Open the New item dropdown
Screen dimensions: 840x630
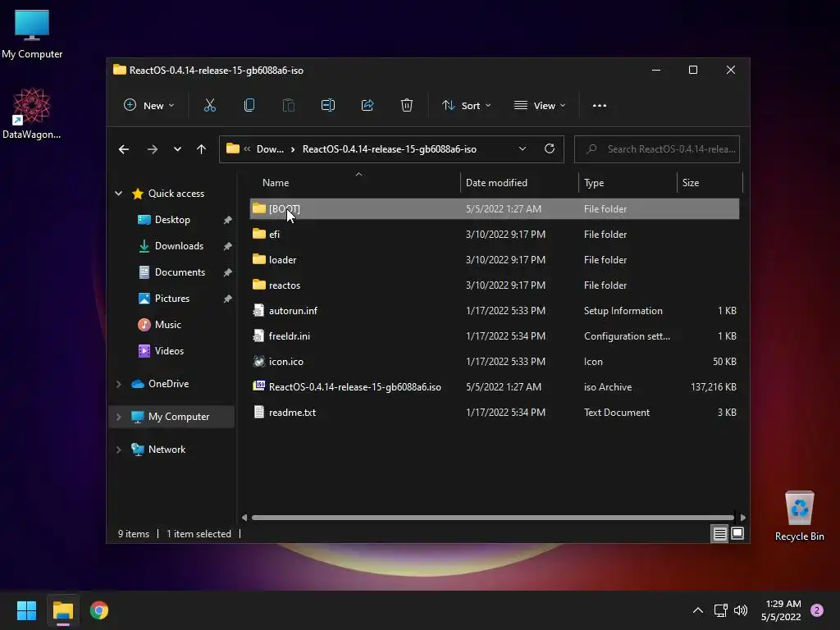pyautogui.click(x=149, y=106)
